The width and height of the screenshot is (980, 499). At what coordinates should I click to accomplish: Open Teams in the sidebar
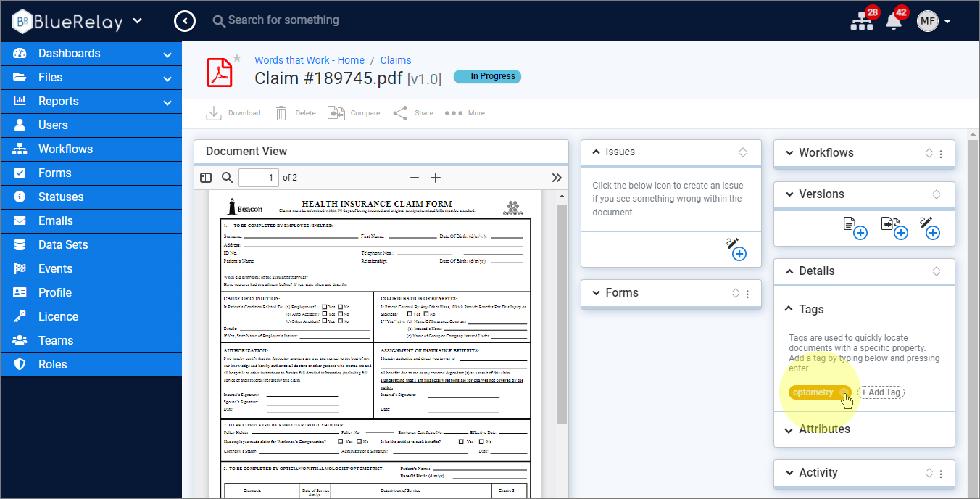tap(91, 341)
